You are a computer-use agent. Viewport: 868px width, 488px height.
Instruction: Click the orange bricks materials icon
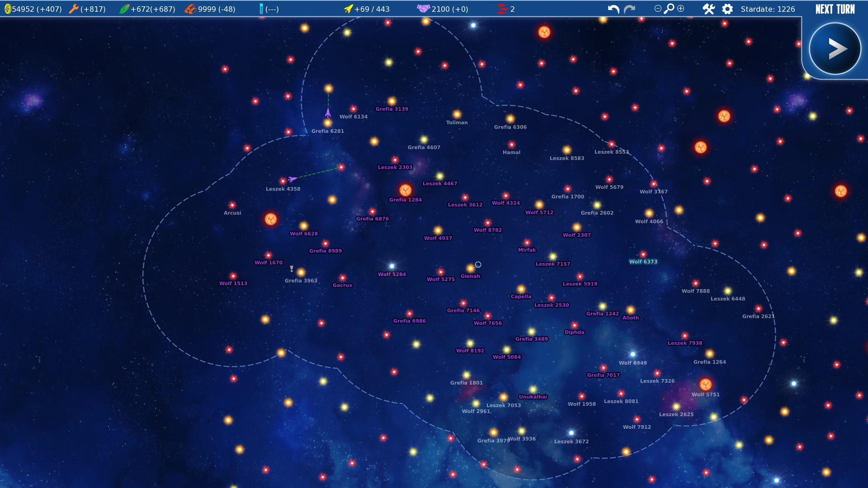(x=190, y=9)
